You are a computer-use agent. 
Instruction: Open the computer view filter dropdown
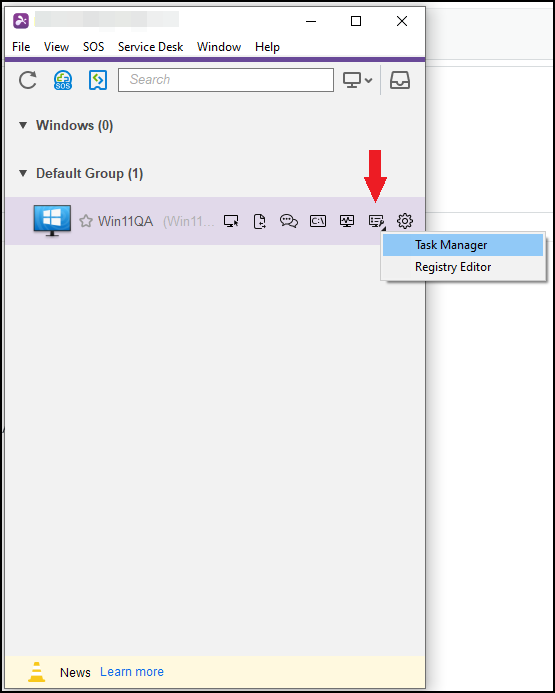tap(357, 80)
